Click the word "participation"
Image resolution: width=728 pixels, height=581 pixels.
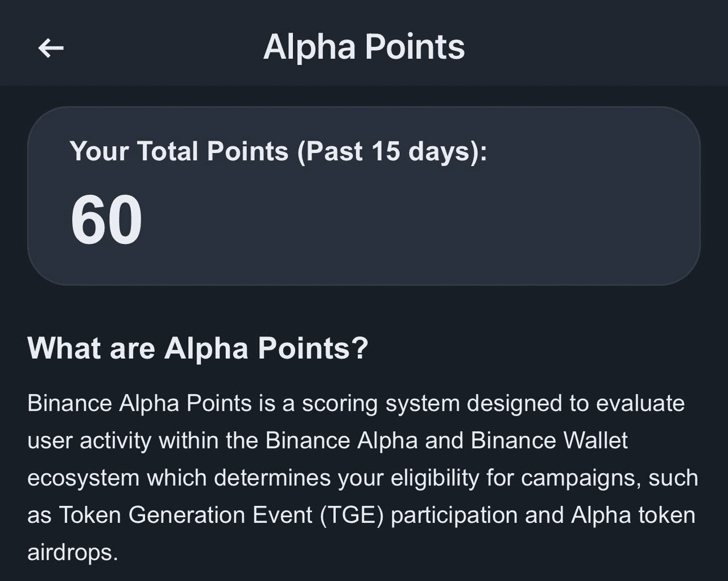[x=454, y=516]
